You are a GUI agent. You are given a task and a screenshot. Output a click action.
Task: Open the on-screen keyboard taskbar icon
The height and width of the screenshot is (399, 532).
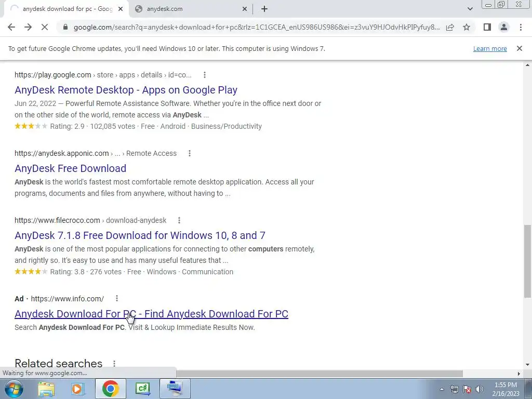tap(175, 389)
